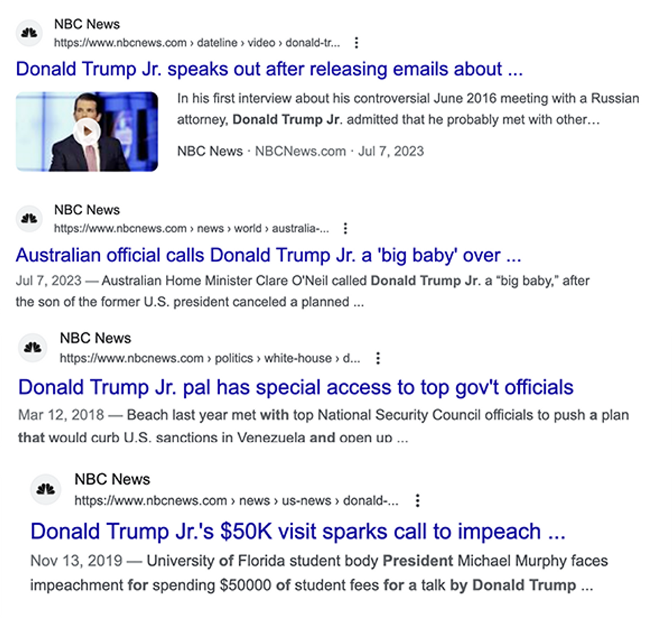672x619 pixels.
Task: Open 'Australian official calls Donald Trump Jr.' headline
Action: [x=268, y=255]
